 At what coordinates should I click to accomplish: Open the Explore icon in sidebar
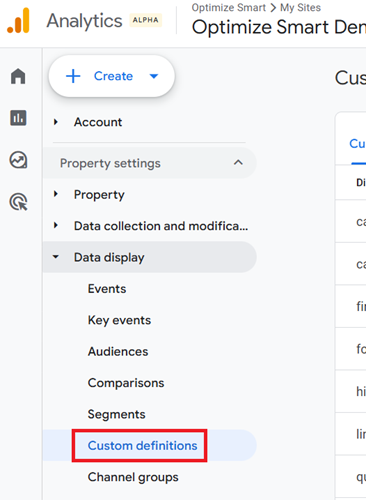tap(18, 160)
